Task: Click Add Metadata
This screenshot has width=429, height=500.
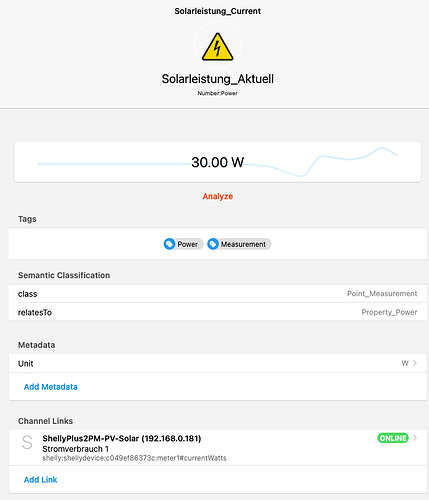Action: [x=51, y=387]
